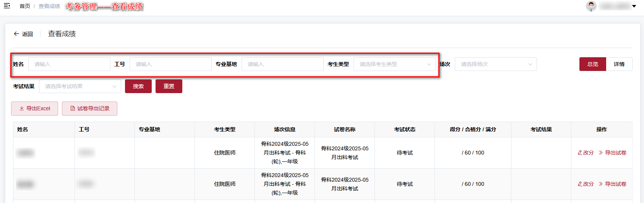This screenshot has height=203, width=644.
Task: Open the 考生类型 dropdown
Action: (x=394, y=64)
